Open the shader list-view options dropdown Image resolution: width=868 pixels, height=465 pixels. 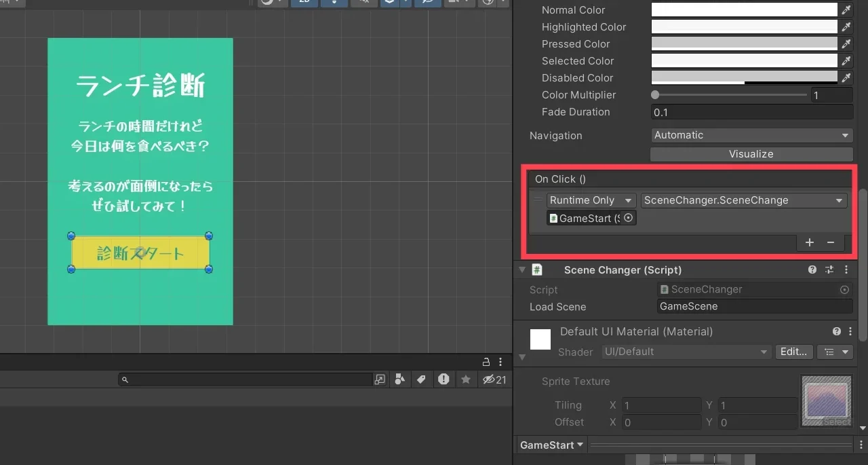pos(835,352)
